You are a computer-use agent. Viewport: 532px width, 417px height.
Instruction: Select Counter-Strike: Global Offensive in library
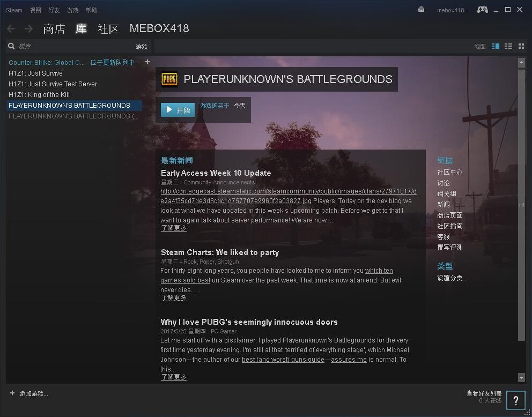(71, 62)
